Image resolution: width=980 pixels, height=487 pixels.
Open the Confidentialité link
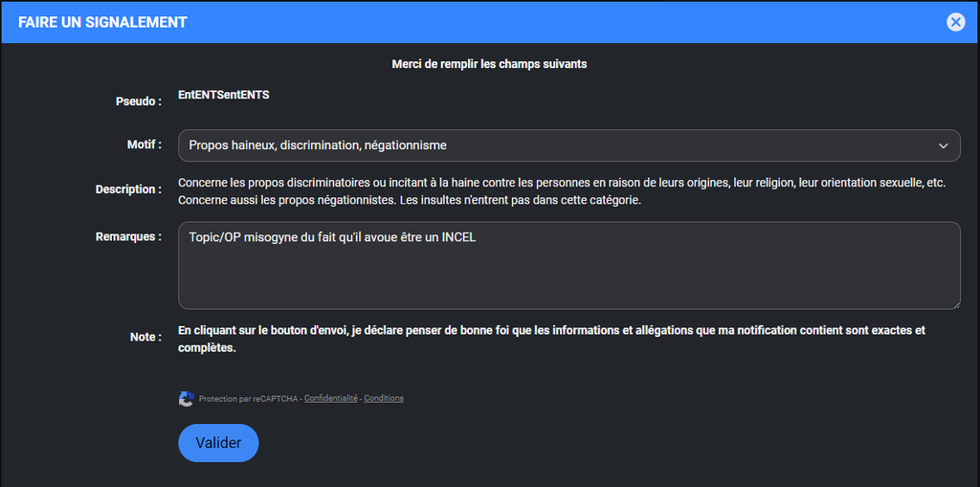[x=330, y=398]
